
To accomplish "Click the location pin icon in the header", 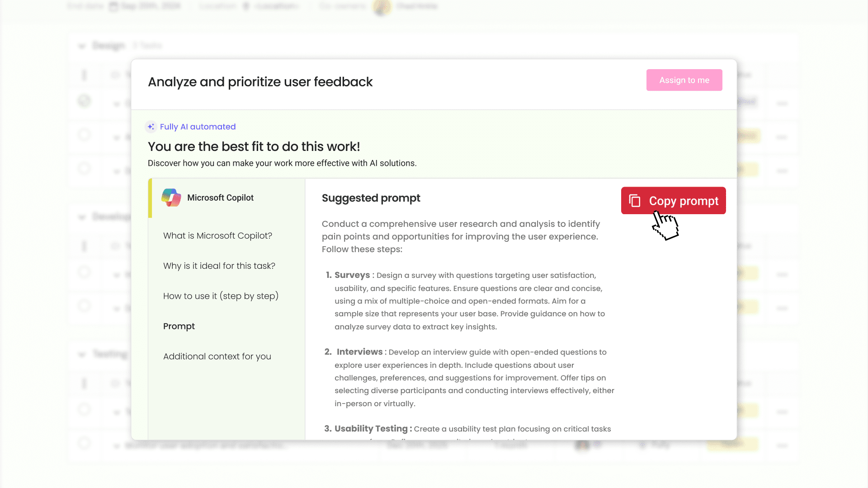I will [x=245, y=6].
